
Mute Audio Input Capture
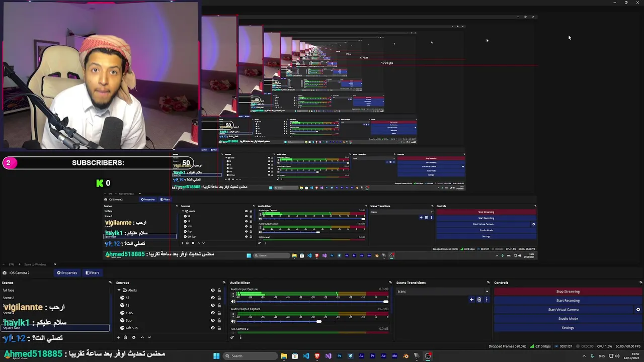(x=233, y=302)
